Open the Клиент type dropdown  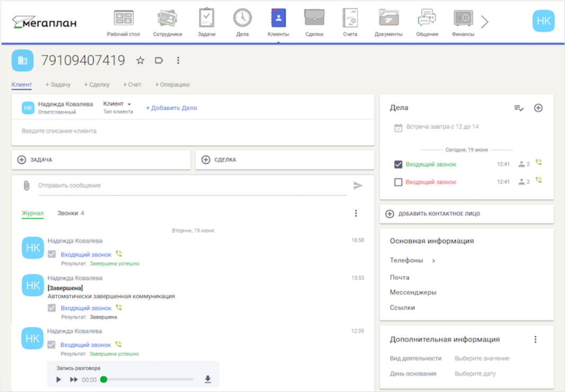[118, 104]
